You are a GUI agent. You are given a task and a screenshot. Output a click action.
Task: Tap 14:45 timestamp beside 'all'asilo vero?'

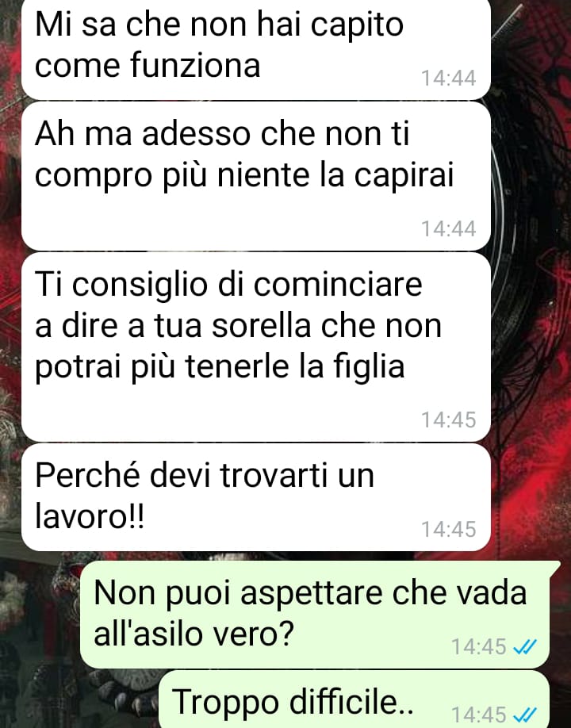(479, 647)
